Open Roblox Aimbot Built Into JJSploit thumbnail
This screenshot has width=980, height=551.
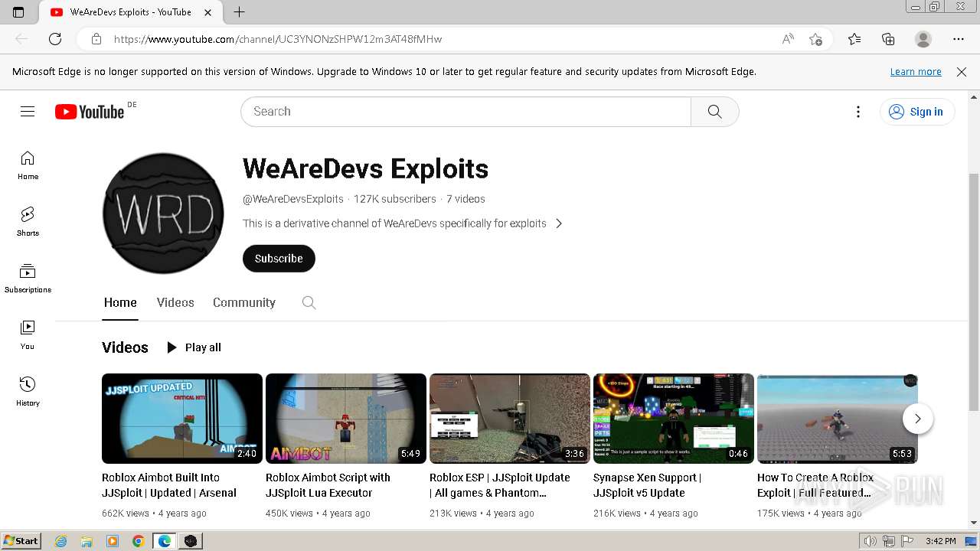tap(182, 419)
